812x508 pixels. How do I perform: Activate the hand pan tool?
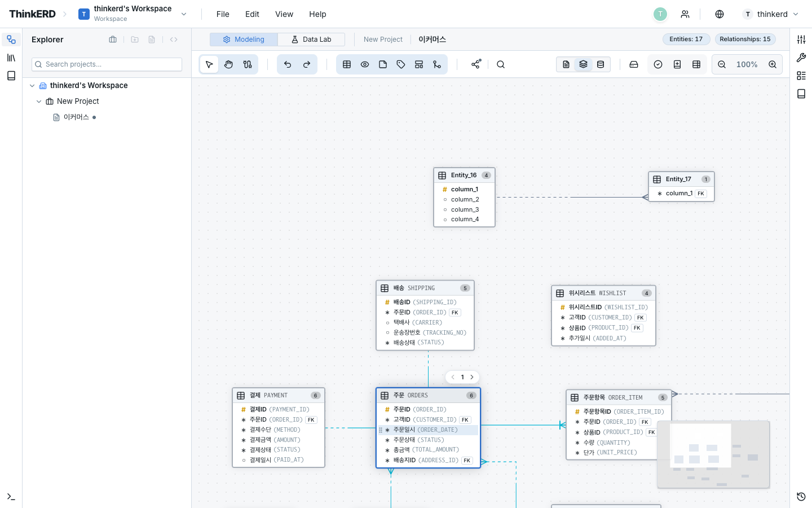tap(228, 64)
